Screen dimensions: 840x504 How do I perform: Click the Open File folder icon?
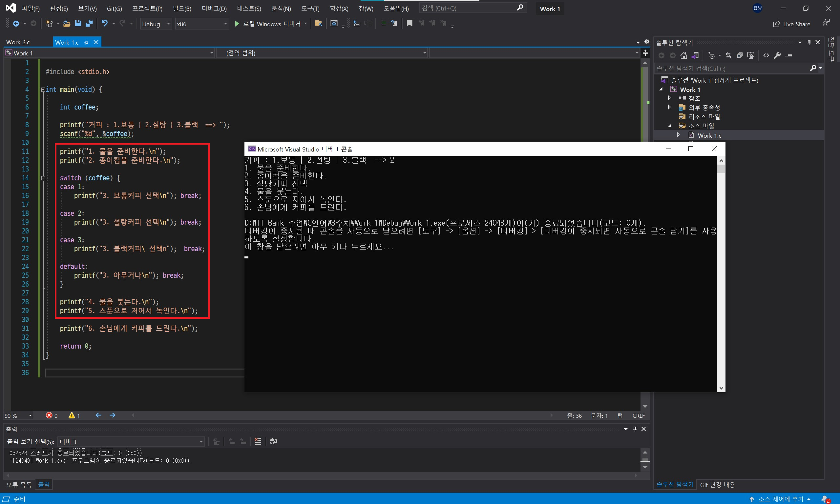tap(67, 23)
